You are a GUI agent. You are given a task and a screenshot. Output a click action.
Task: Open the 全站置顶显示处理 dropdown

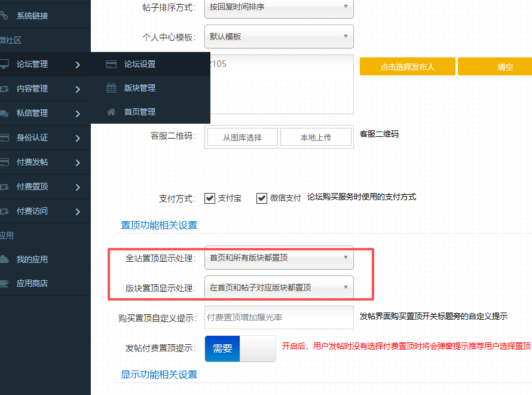coord(279,258)
